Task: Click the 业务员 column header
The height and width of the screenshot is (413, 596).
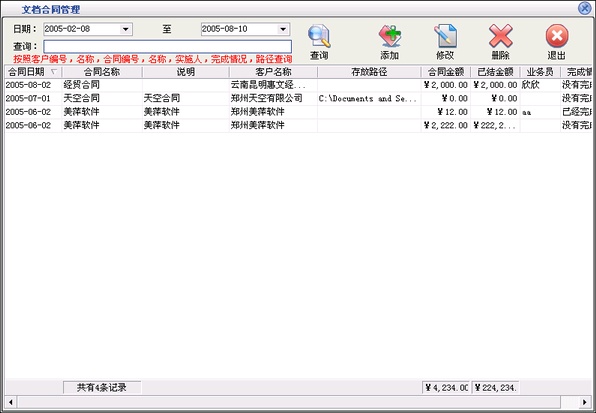Action: [x=540, y=72]
